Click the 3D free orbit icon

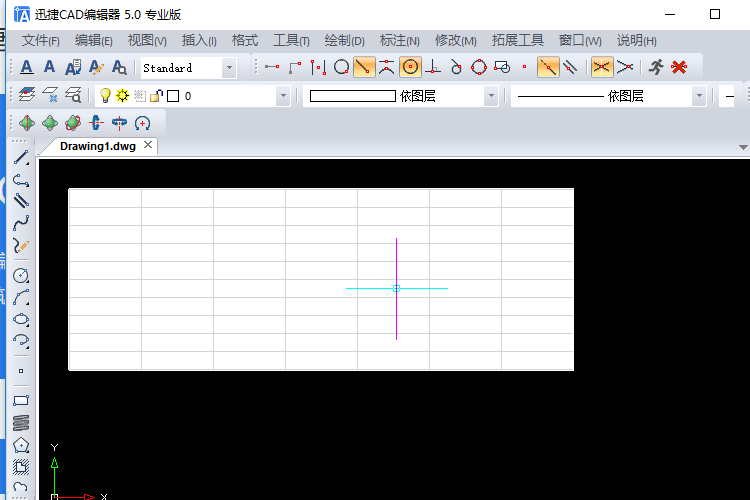click(27, 123)
